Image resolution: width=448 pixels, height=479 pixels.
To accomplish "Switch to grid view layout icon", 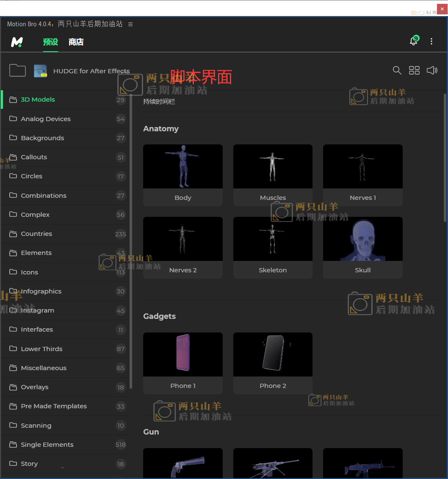I will tap(414, 70).
